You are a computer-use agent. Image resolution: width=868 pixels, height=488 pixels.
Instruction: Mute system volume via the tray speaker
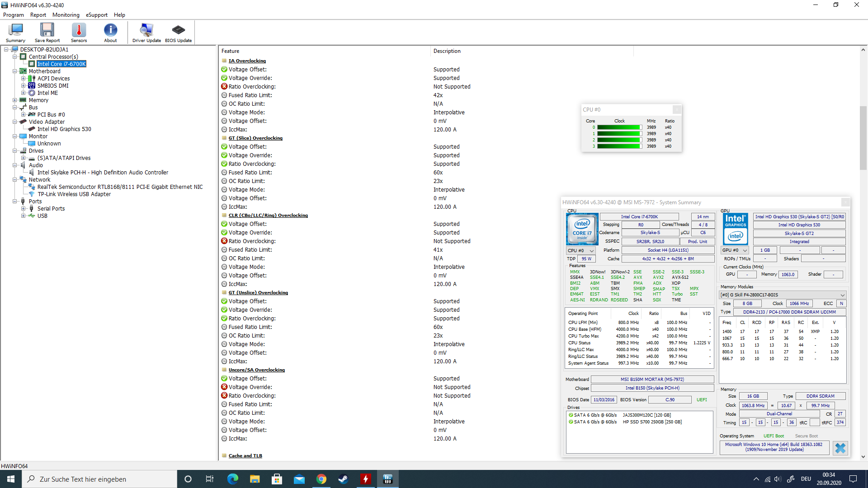click(x=778, y=479)
